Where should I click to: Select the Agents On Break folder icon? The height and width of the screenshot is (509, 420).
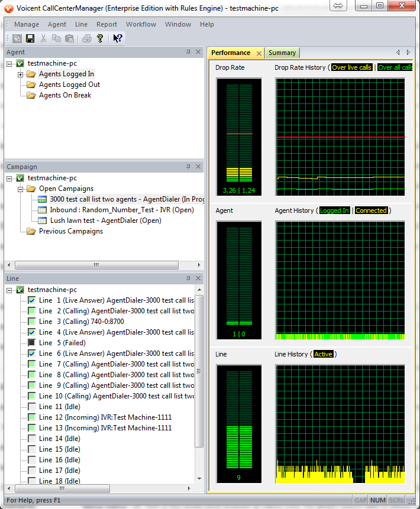[x=31, y=95]
